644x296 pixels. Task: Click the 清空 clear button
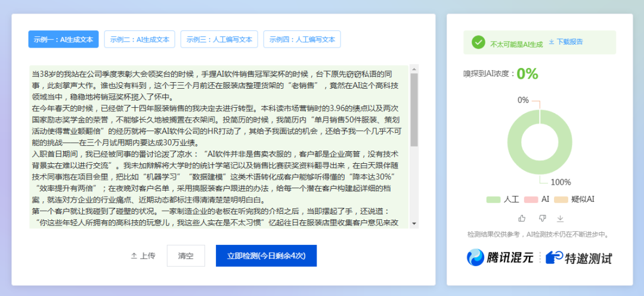(185, 256)
